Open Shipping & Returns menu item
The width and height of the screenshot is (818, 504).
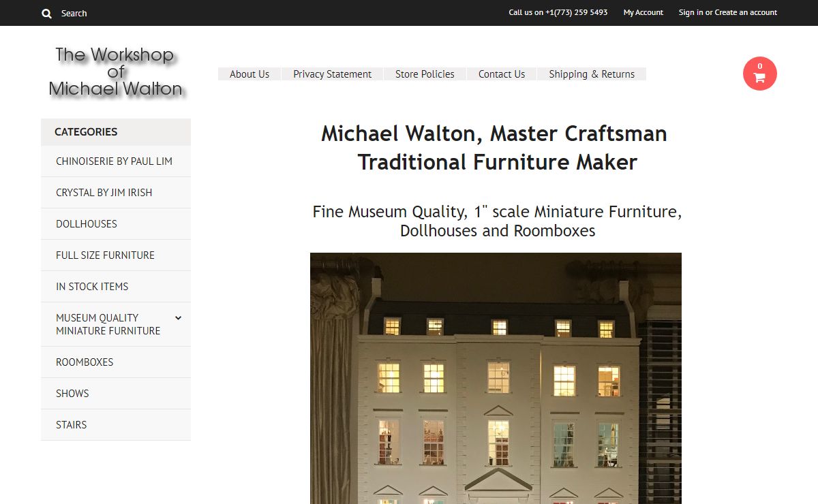(x=592, y=74)
